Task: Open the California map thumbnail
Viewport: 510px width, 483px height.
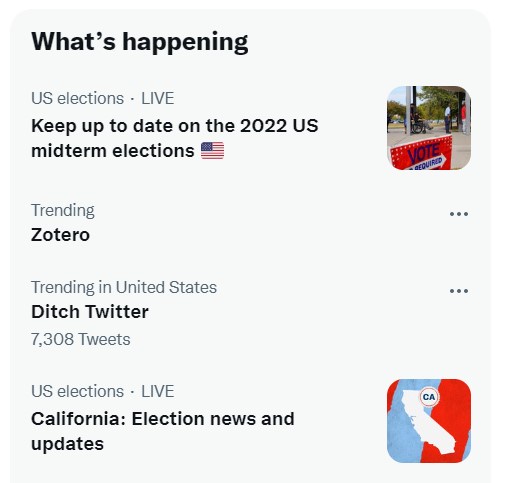Action: pos(429,421)
